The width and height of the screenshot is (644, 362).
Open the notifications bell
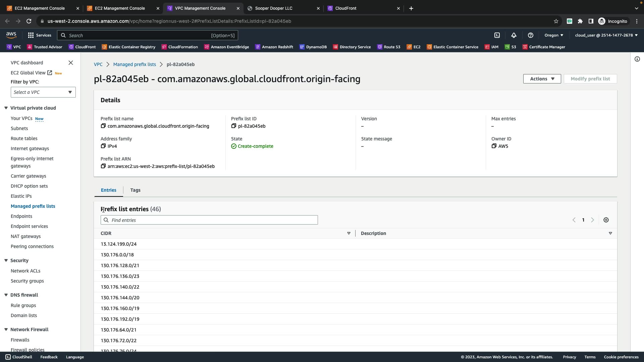(514, 35)
